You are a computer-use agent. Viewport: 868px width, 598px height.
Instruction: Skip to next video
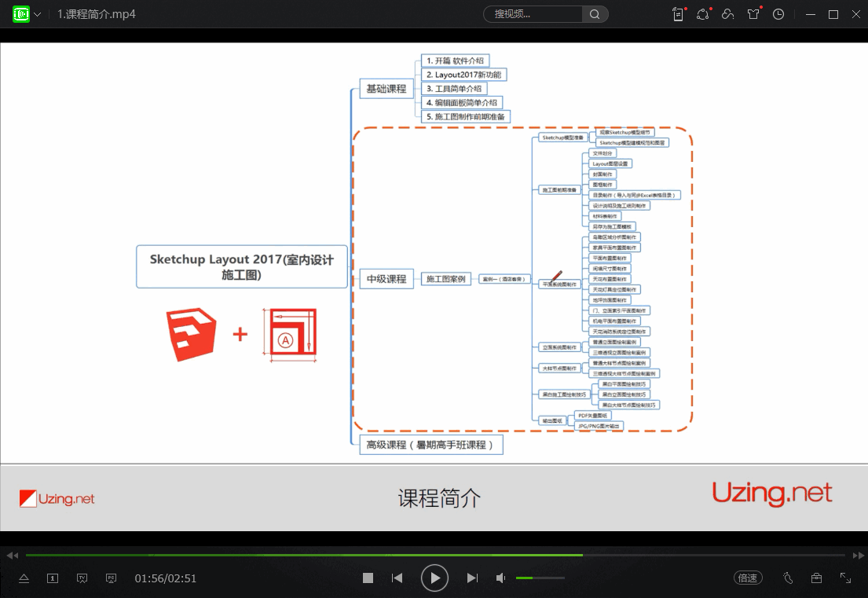[472, 578]
